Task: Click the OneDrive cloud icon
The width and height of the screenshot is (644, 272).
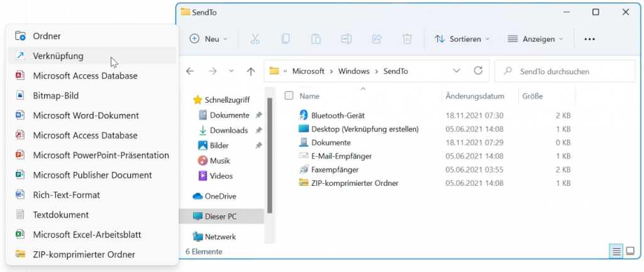Action: click(198, 196)
